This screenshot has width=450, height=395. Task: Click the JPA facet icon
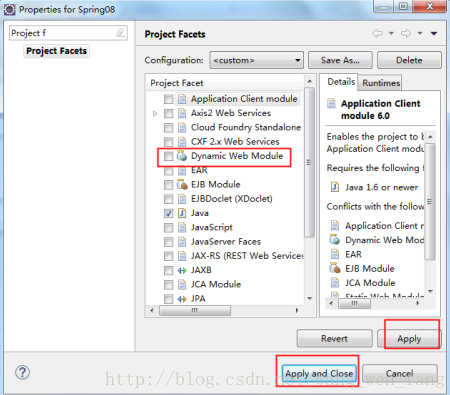tap(182, 299)
